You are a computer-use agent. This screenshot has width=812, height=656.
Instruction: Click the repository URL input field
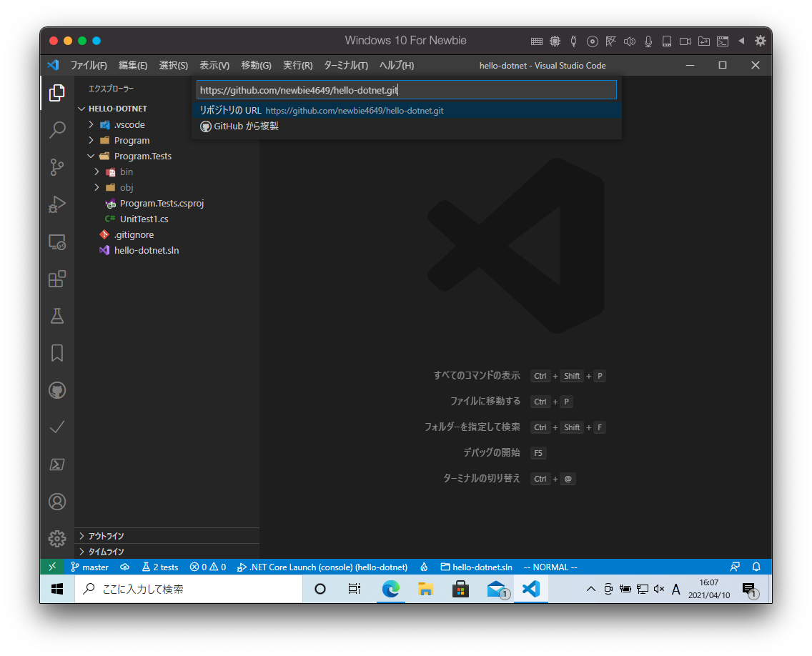407,90
